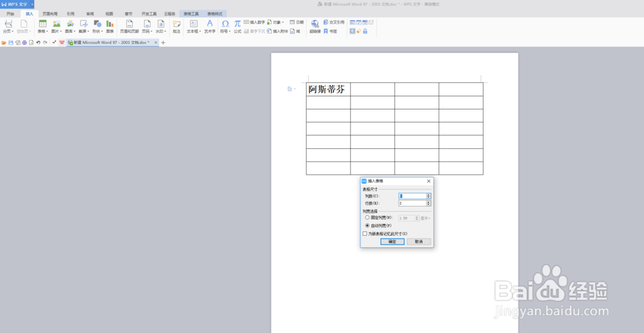Image resolution: width=644 pixels, height=333 pixels.
Task: Click the save disk quick-access icon
Action: [11, 43]
